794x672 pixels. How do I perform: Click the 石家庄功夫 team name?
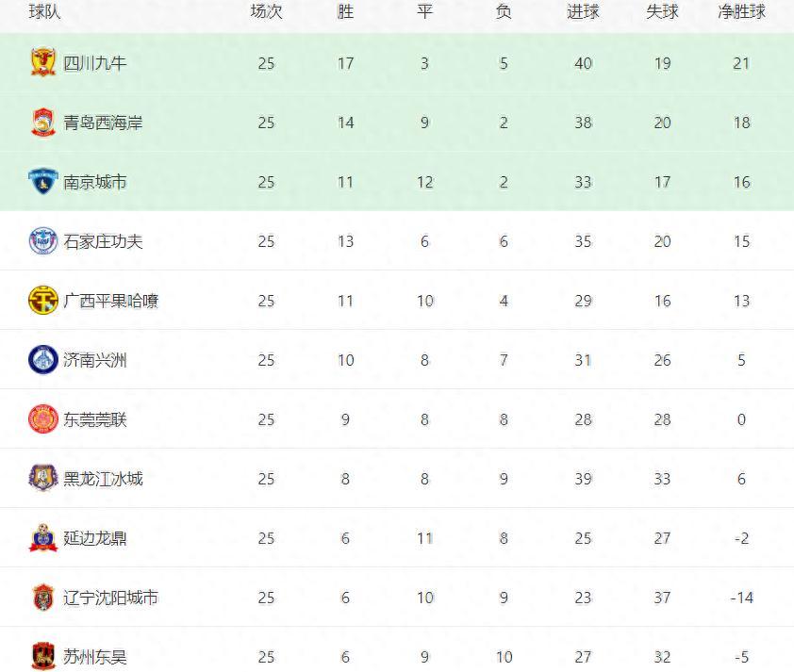[103, 241]
